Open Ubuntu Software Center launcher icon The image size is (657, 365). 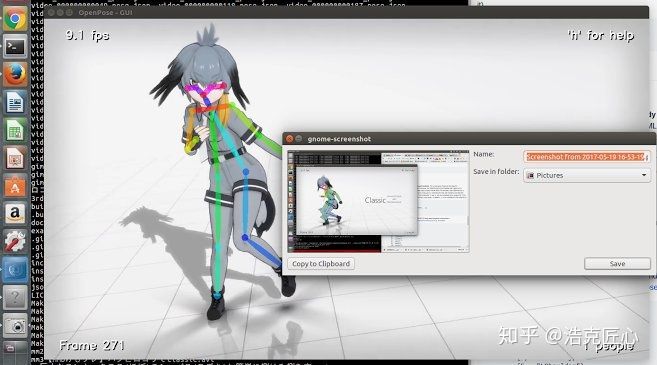(15, 186)
